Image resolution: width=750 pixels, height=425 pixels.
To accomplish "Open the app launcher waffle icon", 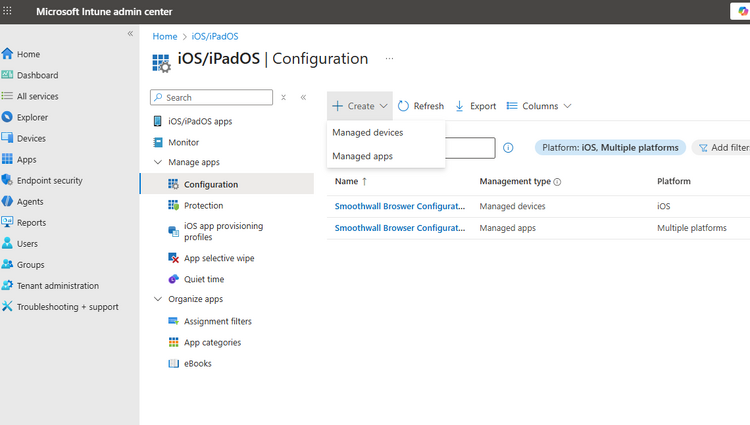I will point(7,11).
